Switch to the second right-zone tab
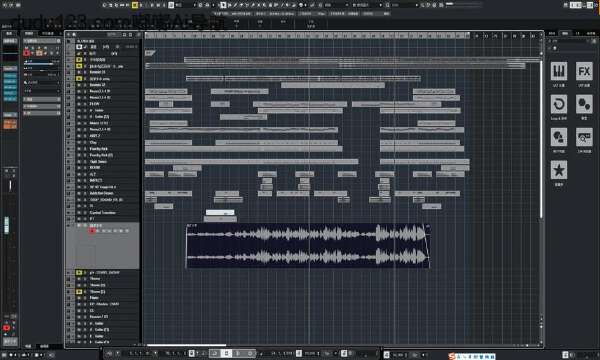This screenshot has width=600, height=360. pyautogui.click(x=565, y=34)
